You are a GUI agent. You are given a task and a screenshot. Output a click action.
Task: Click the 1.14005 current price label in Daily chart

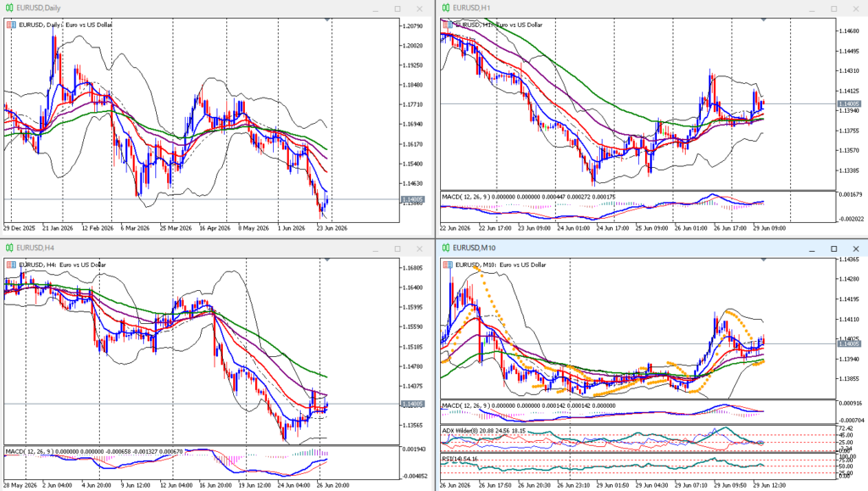tap(413, 199)
